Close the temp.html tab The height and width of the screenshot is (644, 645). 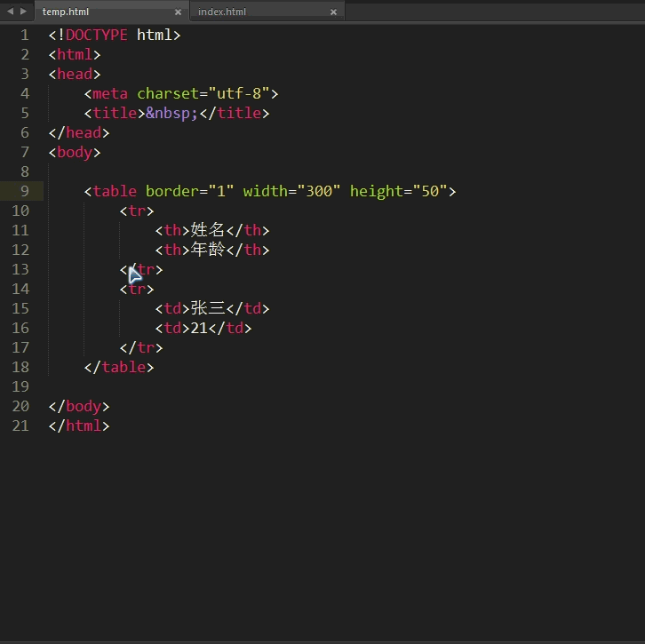(x=178, y=12)
